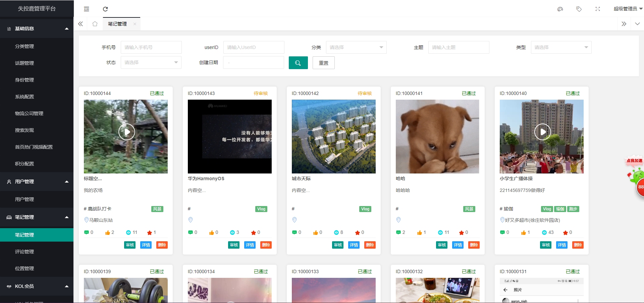
Task: Open the 状态 select dropdown
Action: (151, 62)
